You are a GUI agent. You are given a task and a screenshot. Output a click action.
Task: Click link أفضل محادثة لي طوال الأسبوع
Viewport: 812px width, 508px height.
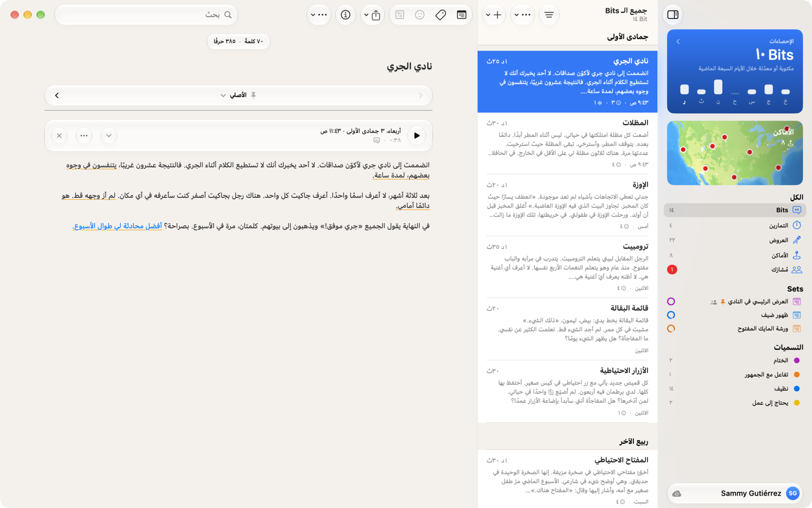117,226
